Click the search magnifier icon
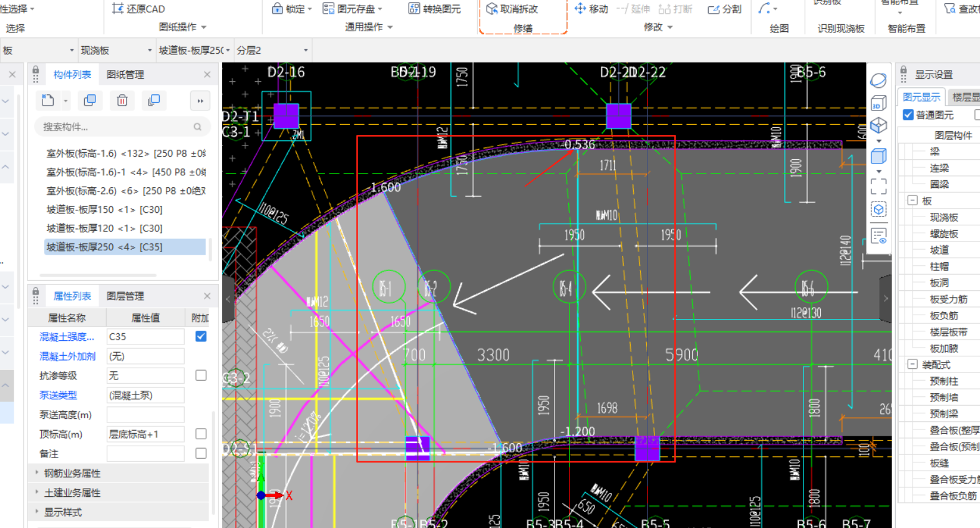980x528 pixels. point(198,127)
